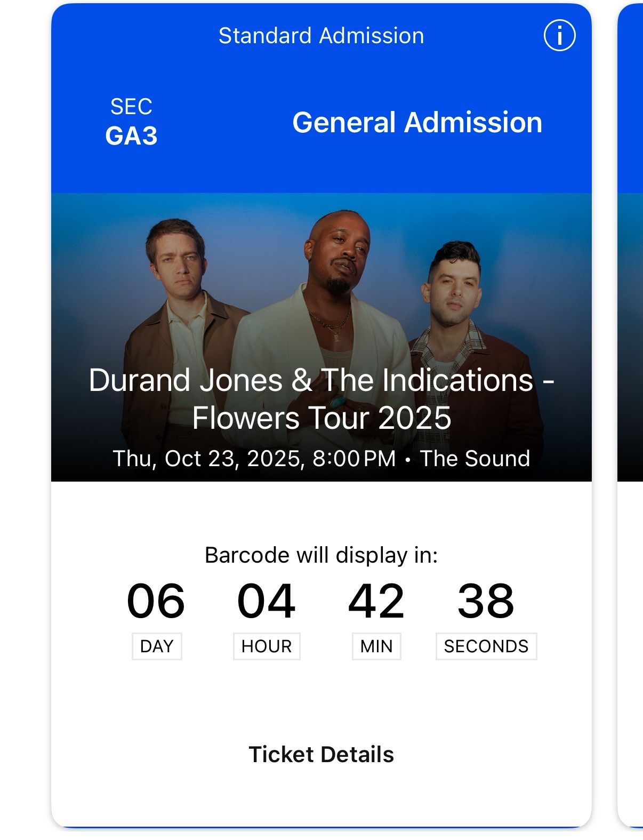Tap the MIN countdown box
This screenshot has height=840, width=643.
376,647
